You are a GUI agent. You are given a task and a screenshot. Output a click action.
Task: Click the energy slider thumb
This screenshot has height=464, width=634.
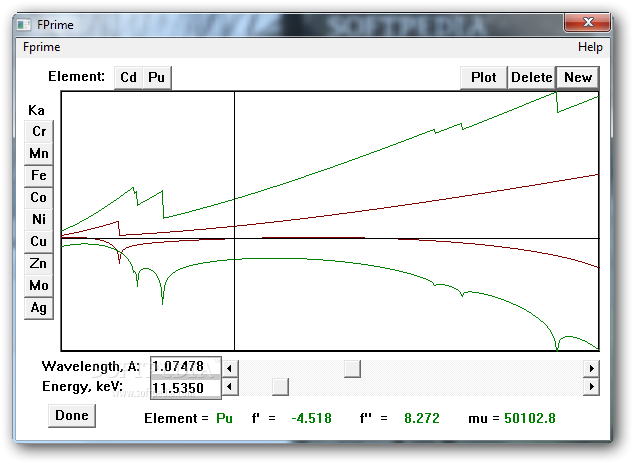pyautogui.click(x=280, y=387)
